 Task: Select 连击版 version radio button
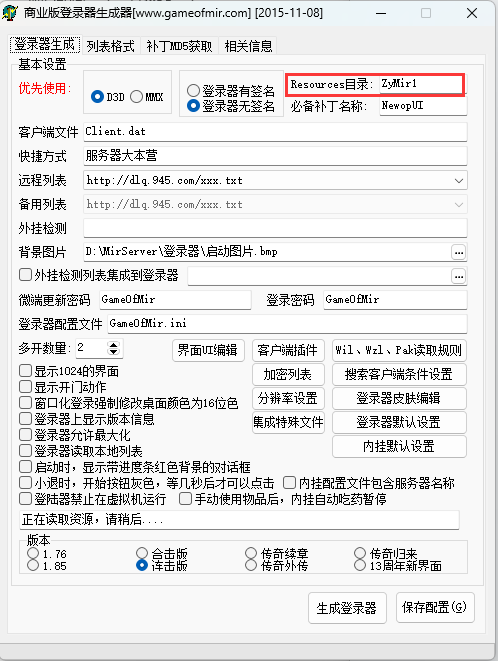(x=142, y=565)
